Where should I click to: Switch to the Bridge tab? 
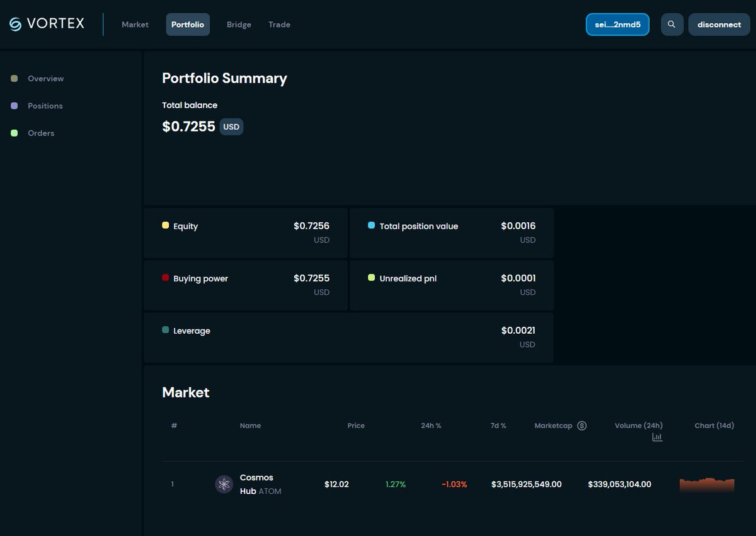tap(239, 25)
